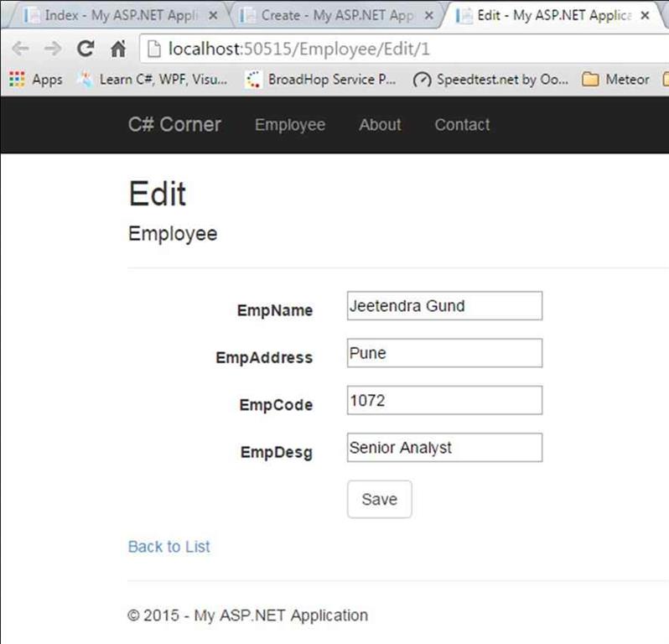Open the About navbar link
This screenshot has width=669, height=644.
(380, 125)
